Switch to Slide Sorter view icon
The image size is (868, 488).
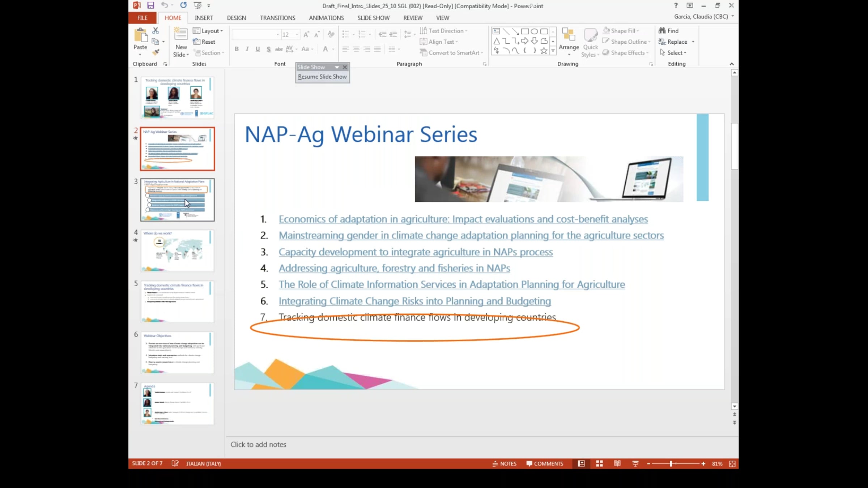tap(599, 463)
